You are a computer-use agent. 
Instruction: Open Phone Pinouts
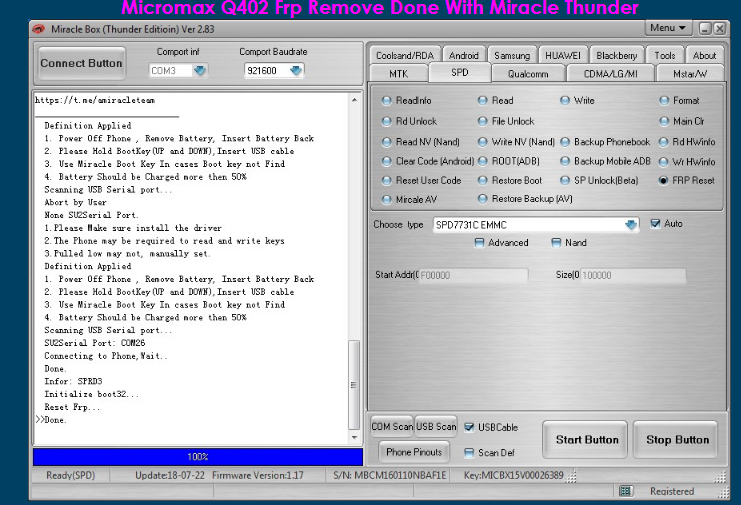[414, 452]
